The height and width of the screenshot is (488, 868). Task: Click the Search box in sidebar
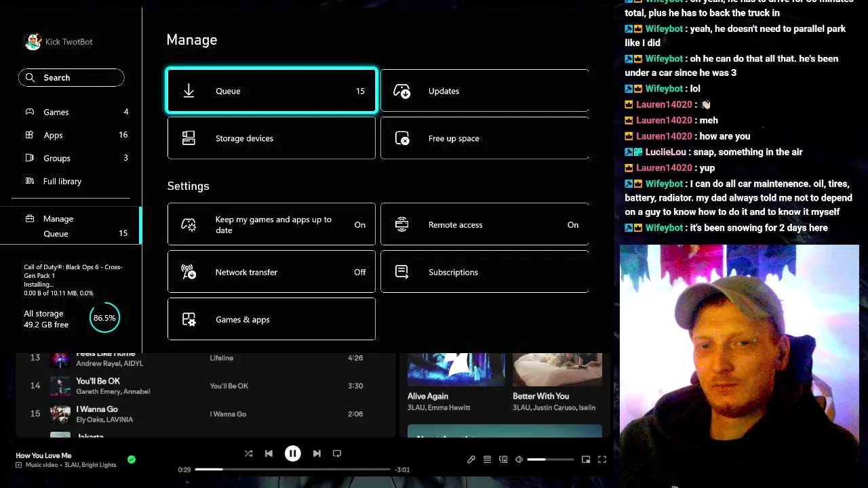[71, 77]
